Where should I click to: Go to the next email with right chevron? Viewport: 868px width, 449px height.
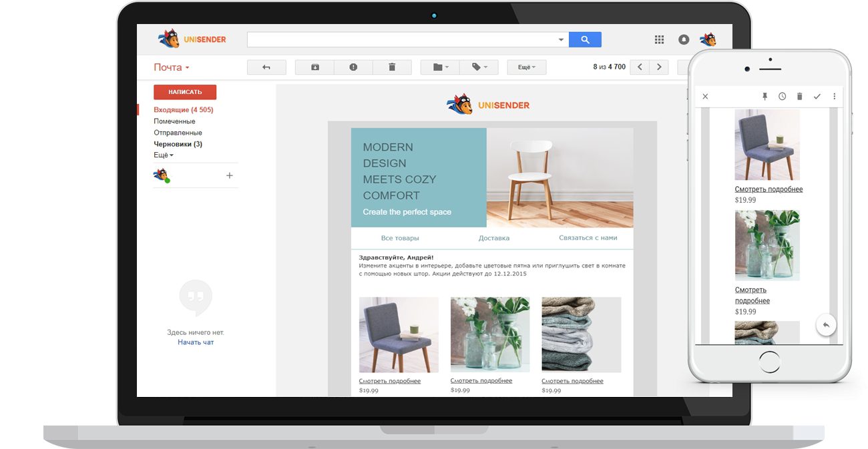[659, 67]
